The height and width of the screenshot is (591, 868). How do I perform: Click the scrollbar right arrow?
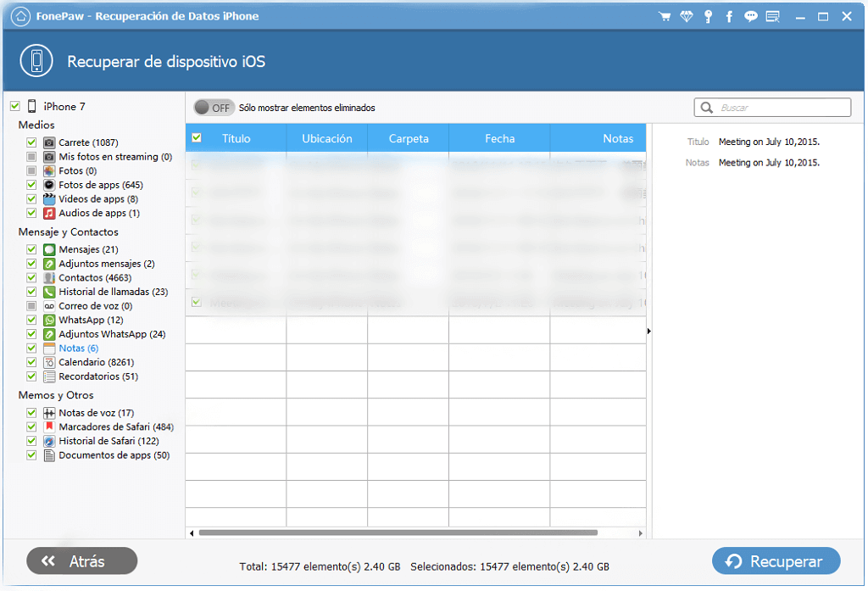(x=641, y=533)
